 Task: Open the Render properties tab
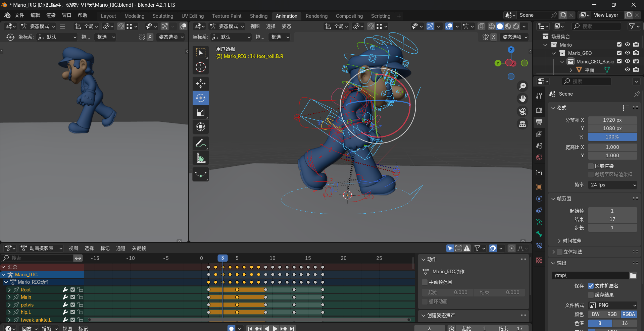pos(539,110)
